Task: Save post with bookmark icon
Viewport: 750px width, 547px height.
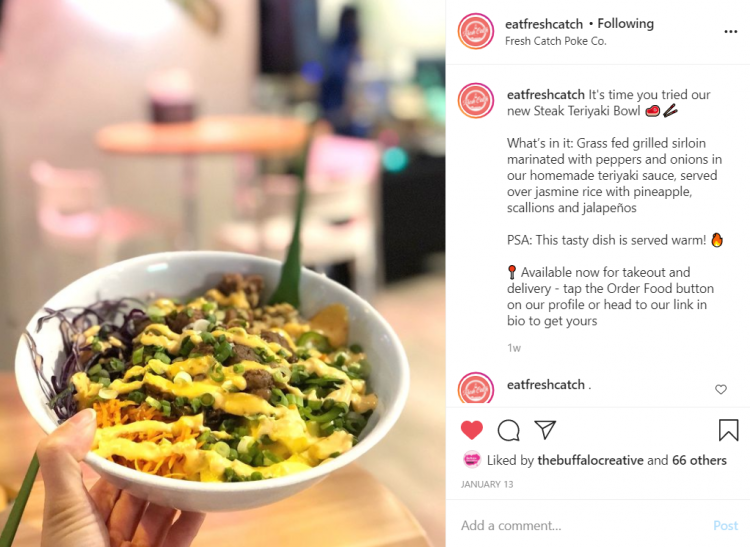Action: (728, 429)
